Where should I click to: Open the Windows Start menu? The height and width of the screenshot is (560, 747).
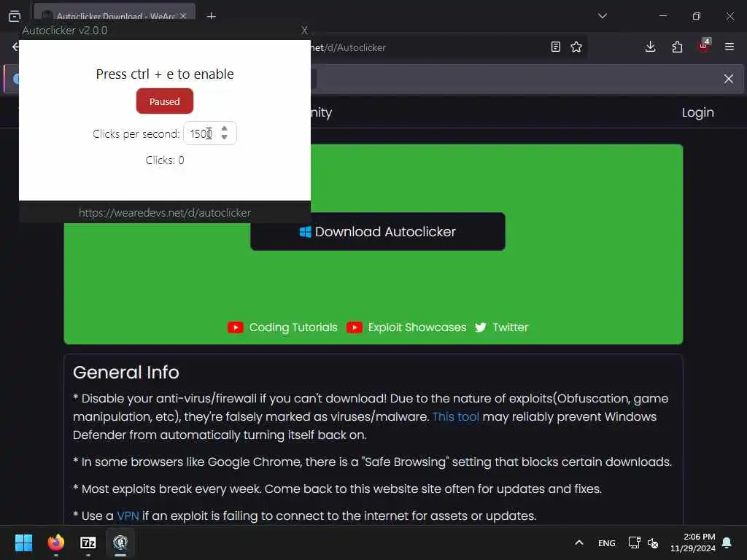(23, 542)
